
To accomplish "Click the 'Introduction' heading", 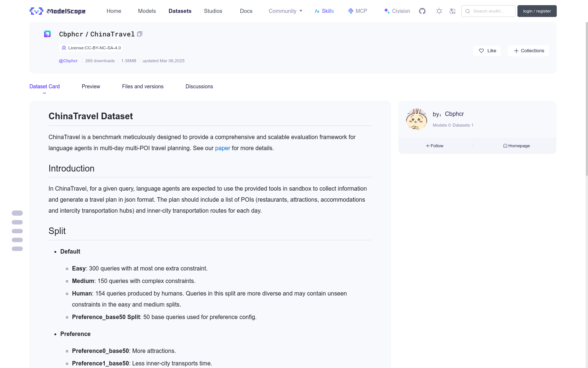I will [72, 169].
